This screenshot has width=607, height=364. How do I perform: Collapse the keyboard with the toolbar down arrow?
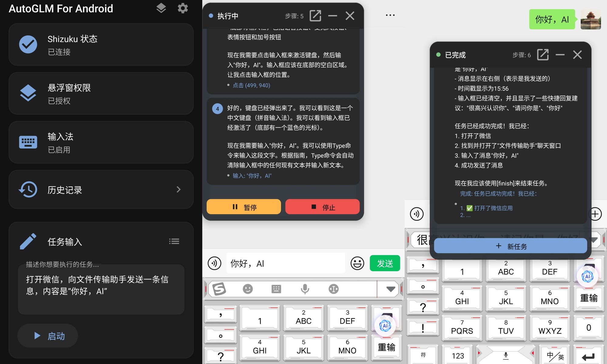[x=391, y=289]
